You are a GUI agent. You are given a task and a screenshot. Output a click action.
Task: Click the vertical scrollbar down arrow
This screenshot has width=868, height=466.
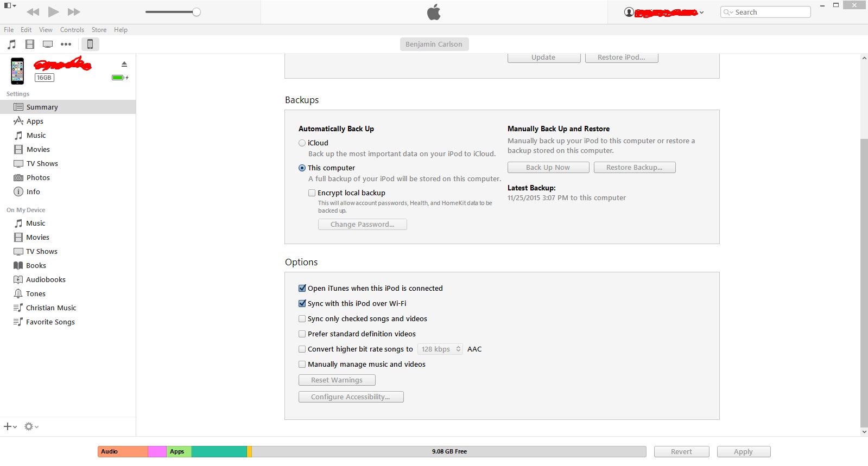tap(864, 432)
